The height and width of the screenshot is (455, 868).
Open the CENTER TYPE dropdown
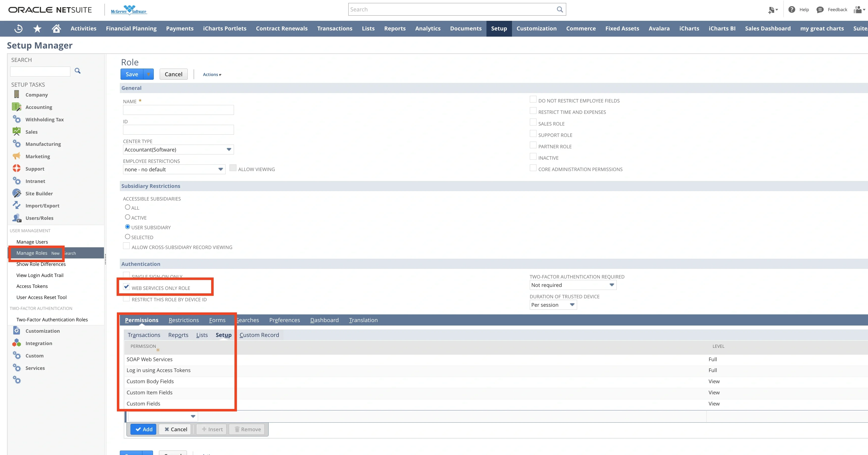[229, 149]
